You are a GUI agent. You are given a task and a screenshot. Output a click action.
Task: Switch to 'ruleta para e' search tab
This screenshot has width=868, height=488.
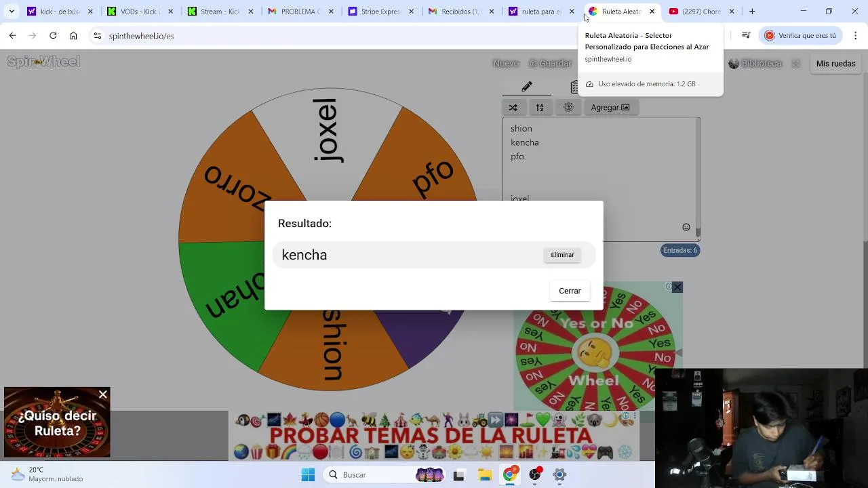[540, 12]
